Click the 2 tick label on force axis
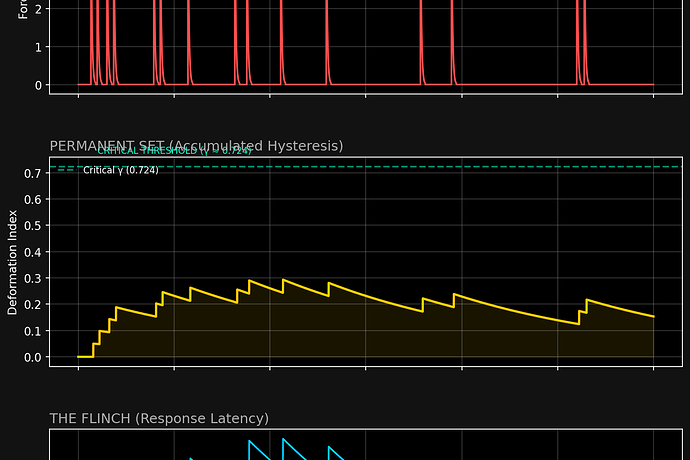Image resolution: width=690 pixels, height=460 pixels. coord(37,9)
